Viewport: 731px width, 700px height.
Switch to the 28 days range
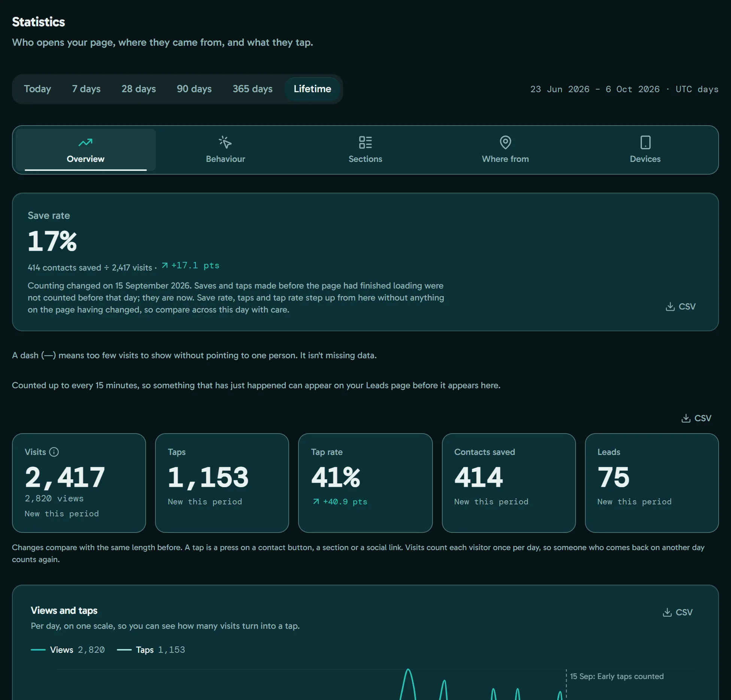[x=139, y=89]
